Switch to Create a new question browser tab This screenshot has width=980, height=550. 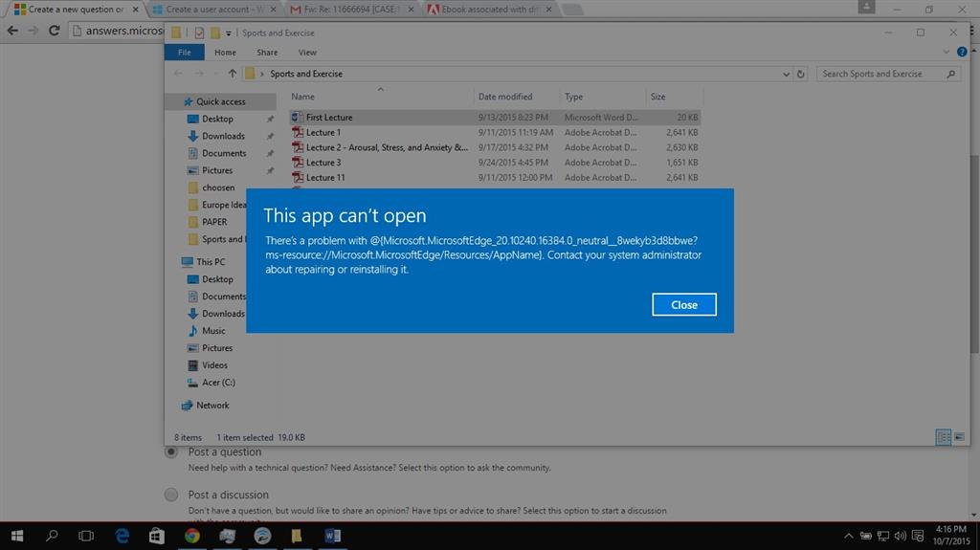[75, 10]
